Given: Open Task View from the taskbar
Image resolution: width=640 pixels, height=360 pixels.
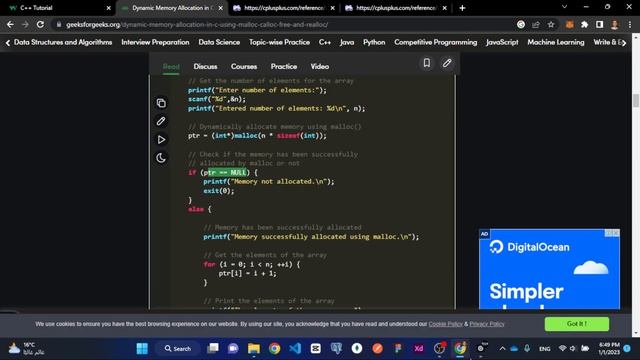Looking at the screenshot, I should click(213, 349).
